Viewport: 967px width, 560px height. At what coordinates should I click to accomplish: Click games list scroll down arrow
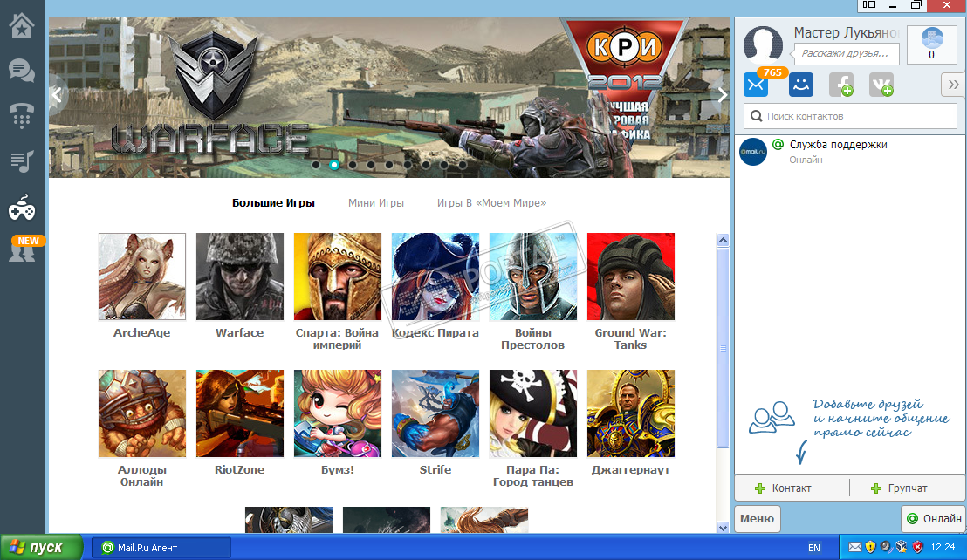tap(723, 528)
